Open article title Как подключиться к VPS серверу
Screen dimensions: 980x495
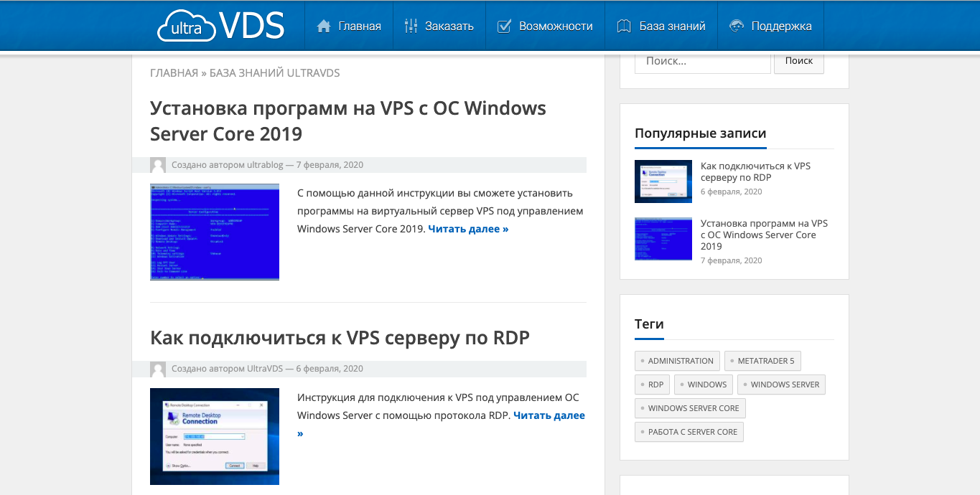[x=340, y=338]
